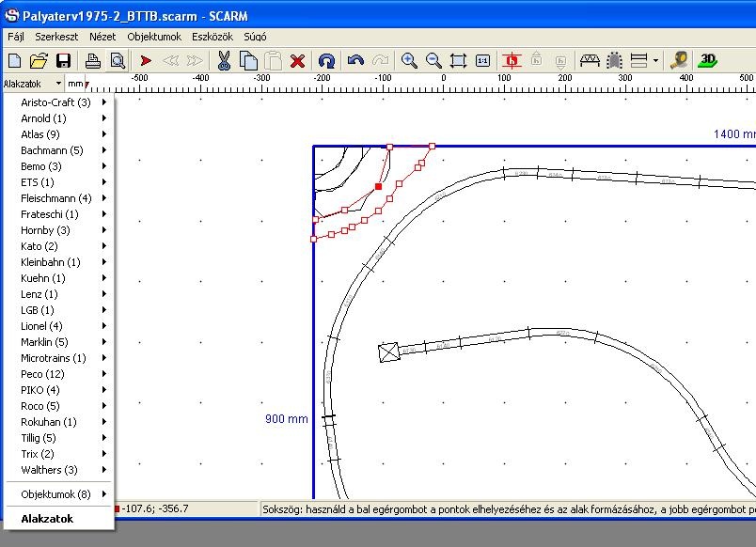Click the Undo arrow icon
This screenshot has width=756, height=547.
pos(355,61)
